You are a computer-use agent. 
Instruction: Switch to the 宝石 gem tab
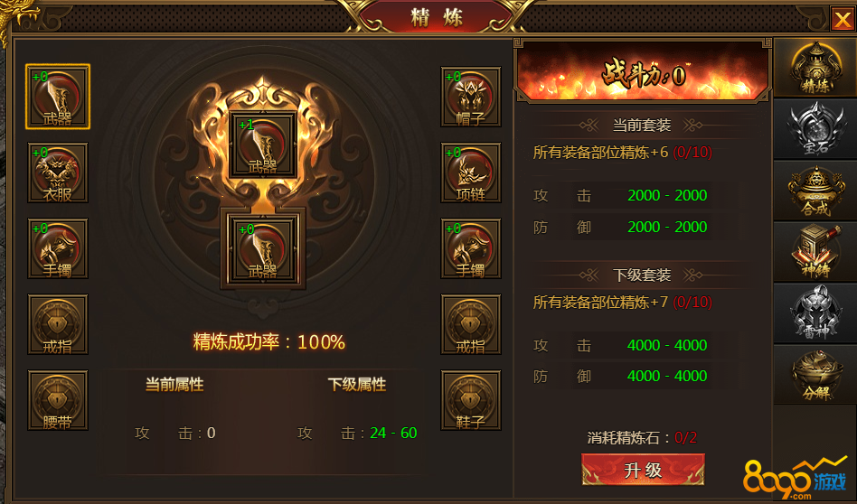815,129
